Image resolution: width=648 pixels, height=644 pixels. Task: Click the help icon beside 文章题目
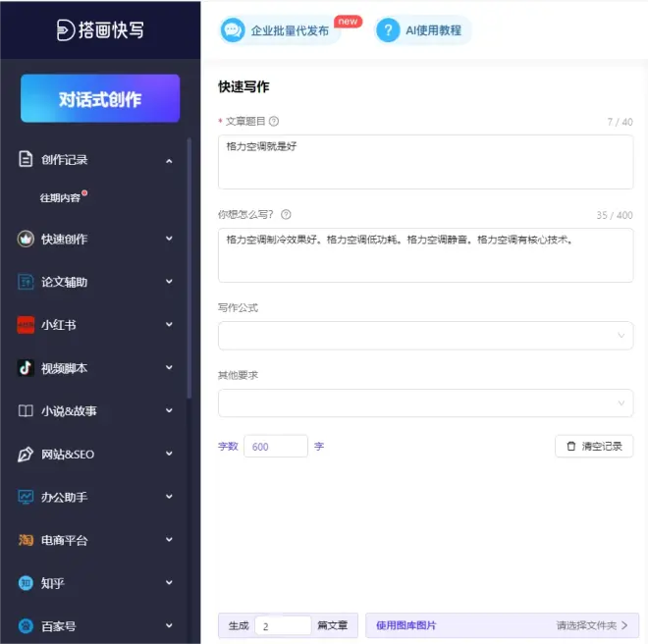[x=274, y=122]
